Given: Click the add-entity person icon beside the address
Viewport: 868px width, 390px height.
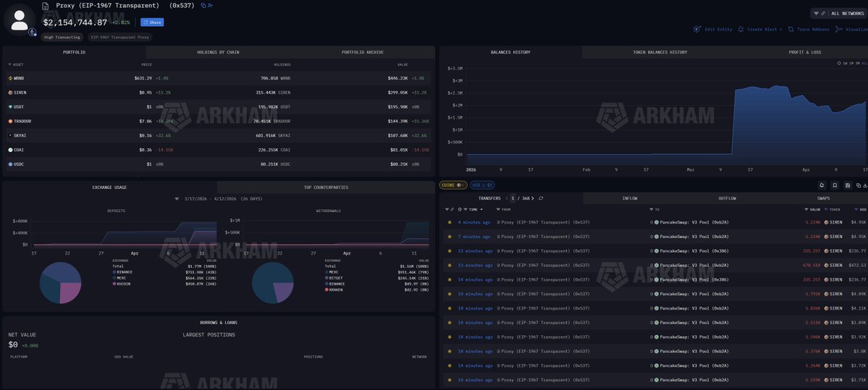Looking at the screenshot, I should pos(210,6).
